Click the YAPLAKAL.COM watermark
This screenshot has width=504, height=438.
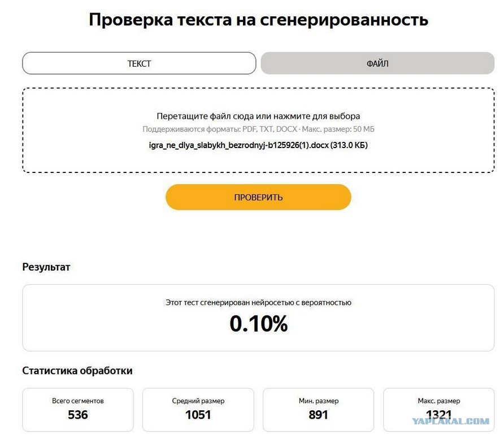pos(451,421)
